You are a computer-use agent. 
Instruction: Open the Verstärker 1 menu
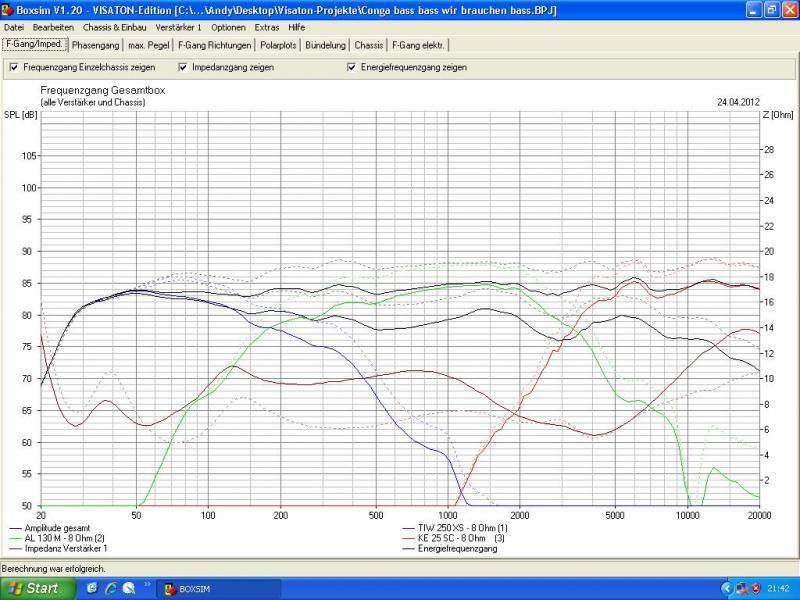(179, 27)
